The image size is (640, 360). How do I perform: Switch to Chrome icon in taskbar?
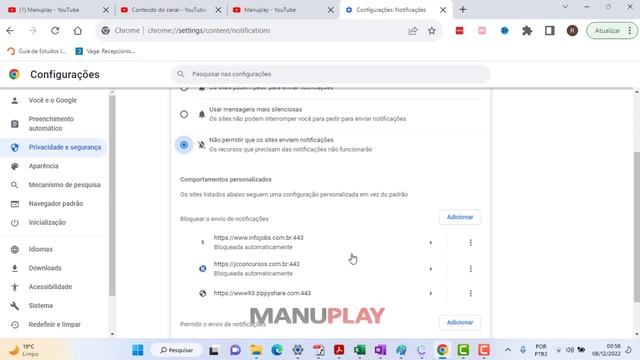pyautogui.click(x=442, y=350)
